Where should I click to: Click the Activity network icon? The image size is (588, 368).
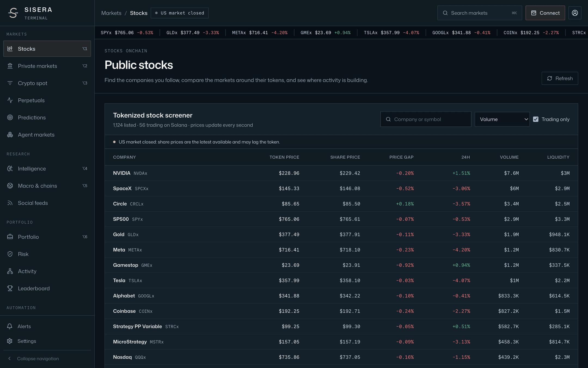[10, 271]
